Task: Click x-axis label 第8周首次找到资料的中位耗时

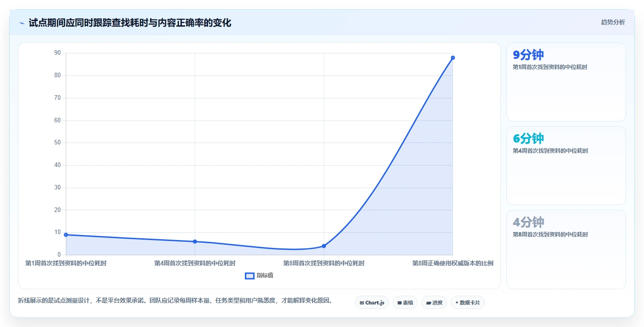Action: (x=324, y=264)
